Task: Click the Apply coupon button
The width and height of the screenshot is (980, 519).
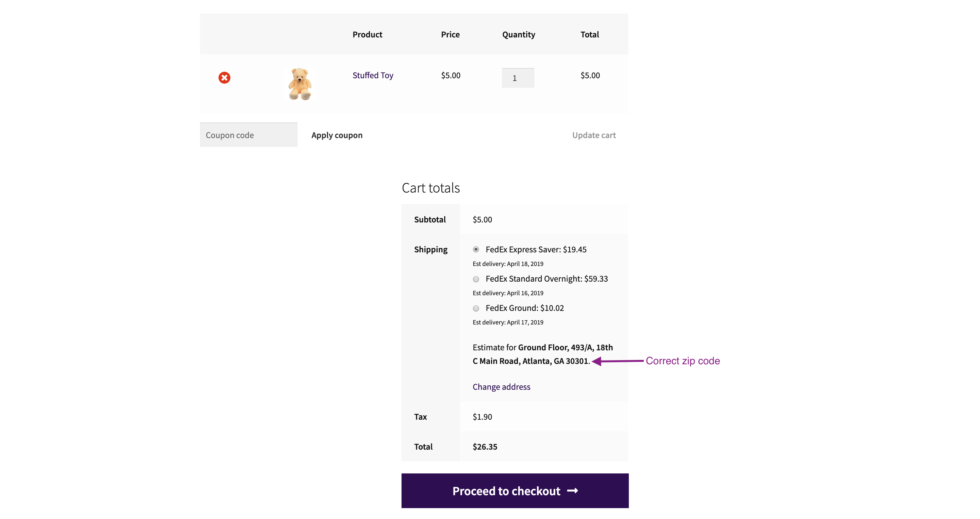Action: [337, 134]
